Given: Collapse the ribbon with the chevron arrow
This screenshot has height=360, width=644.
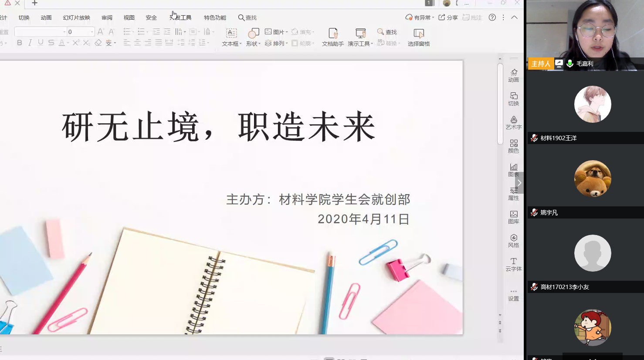Looking at the screenshot, I should point(514,17).
